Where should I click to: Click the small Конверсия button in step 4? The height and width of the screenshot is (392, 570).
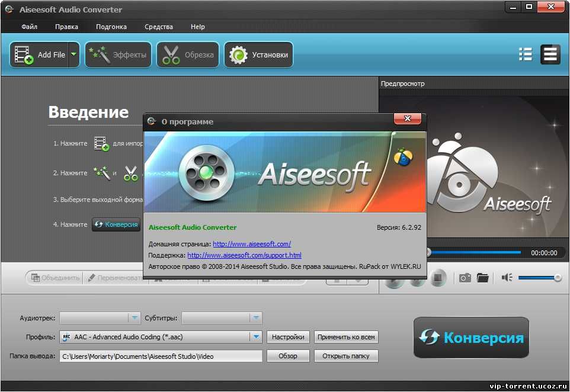[116, 224]
